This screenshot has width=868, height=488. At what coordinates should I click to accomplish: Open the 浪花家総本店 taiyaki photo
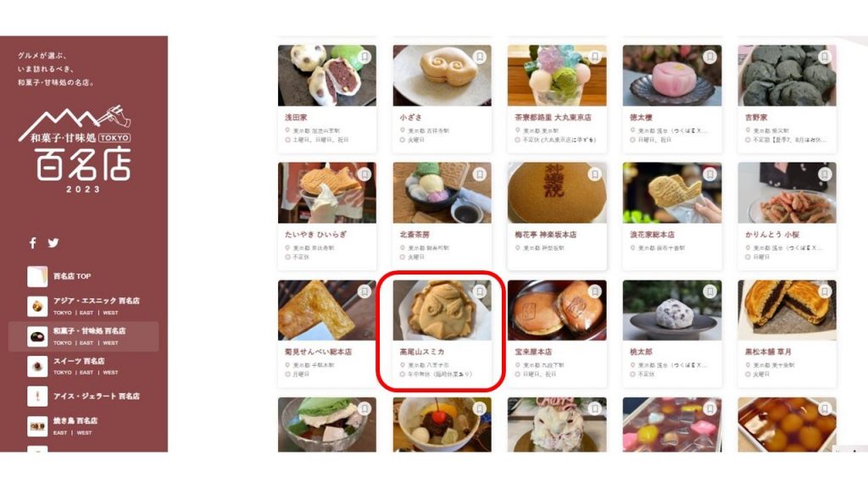(672, 192)
